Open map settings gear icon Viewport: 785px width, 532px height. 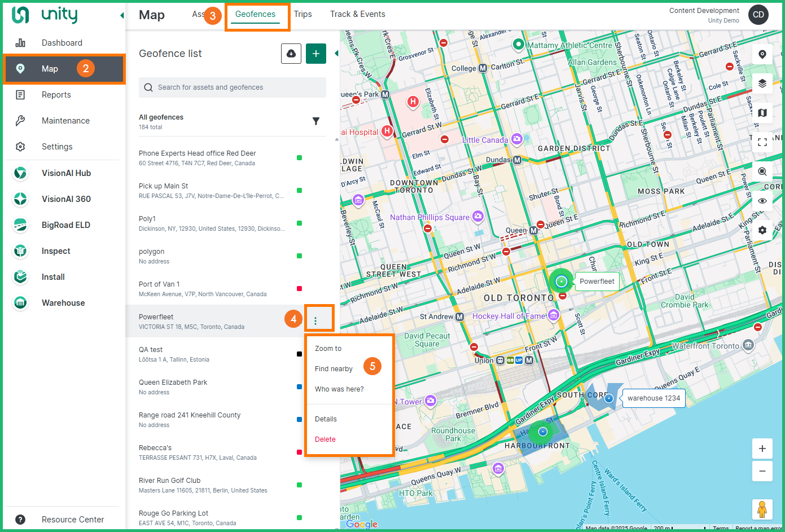(762, 230)
